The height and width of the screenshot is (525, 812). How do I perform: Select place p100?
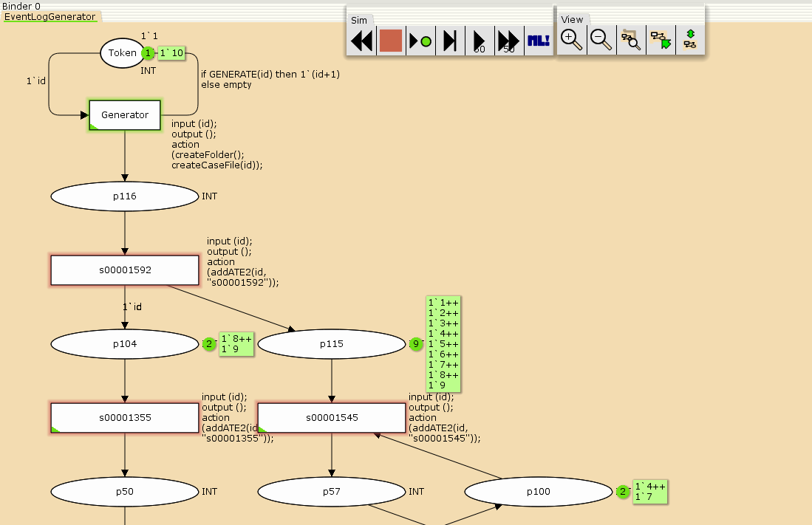coord(539,491)
